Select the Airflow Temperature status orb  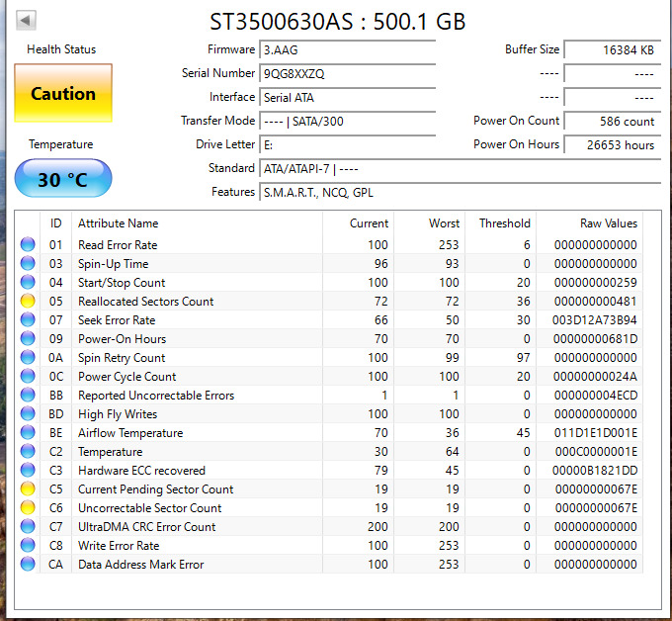(x=28, y=433)
